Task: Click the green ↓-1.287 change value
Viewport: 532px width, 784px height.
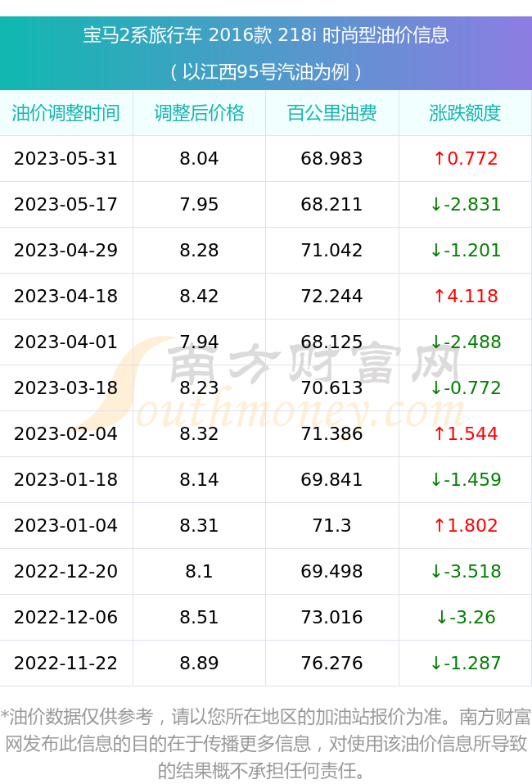Action: pos(466,663)
